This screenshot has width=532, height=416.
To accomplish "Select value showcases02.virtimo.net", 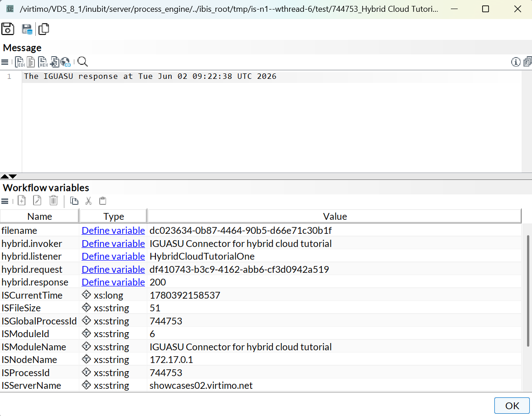I will (x=201, y=386).
